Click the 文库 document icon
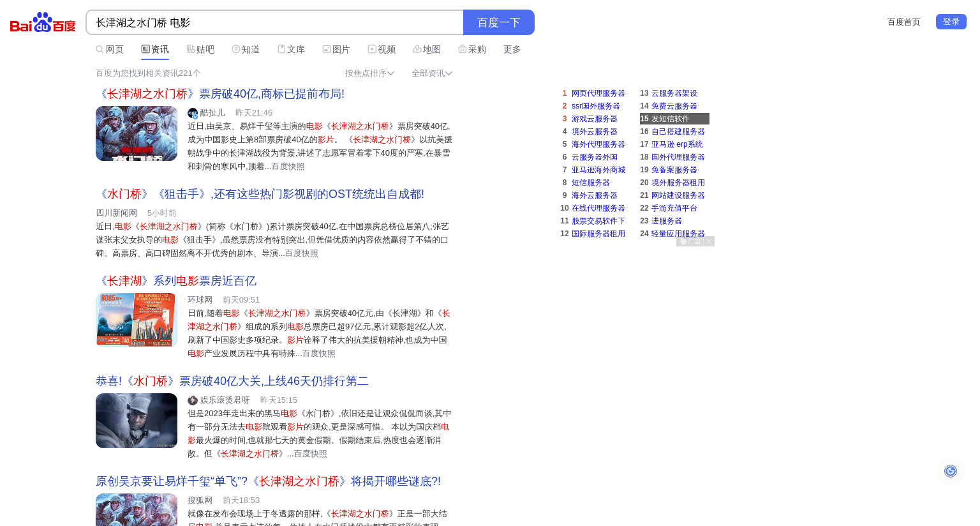Image resolution: width=980 pixels, height=526 pixels. (x=281, y=49)
